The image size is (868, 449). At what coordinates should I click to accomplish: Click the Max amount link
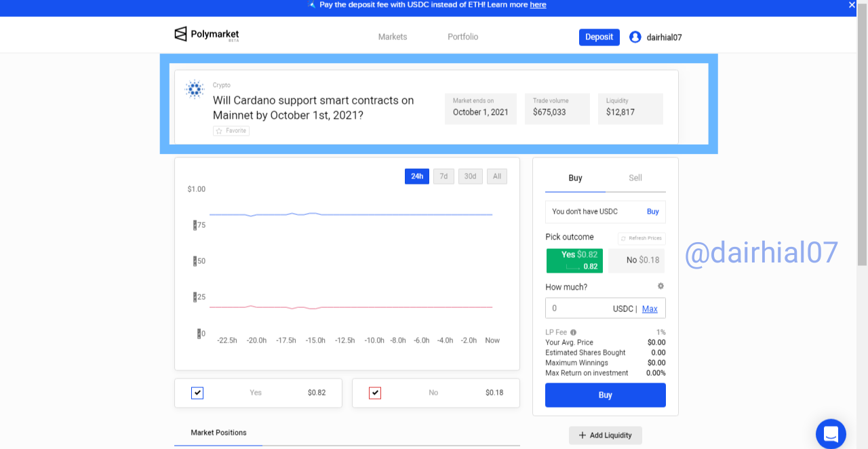point(650,309)
